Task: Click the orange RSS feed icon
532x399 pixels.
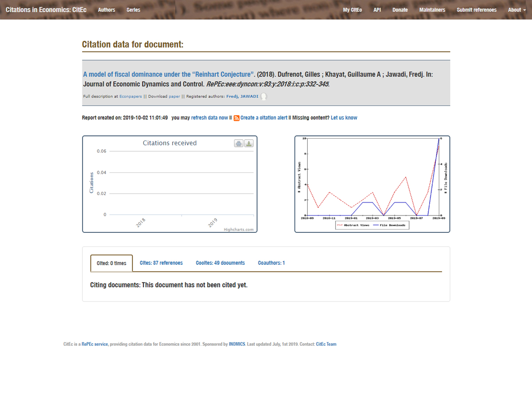Action: (237, 118)
